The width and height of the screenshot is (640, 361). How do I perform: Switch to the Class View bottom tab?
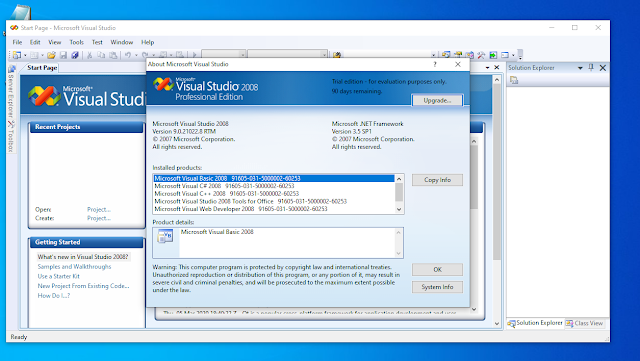(x=584, y=323)
